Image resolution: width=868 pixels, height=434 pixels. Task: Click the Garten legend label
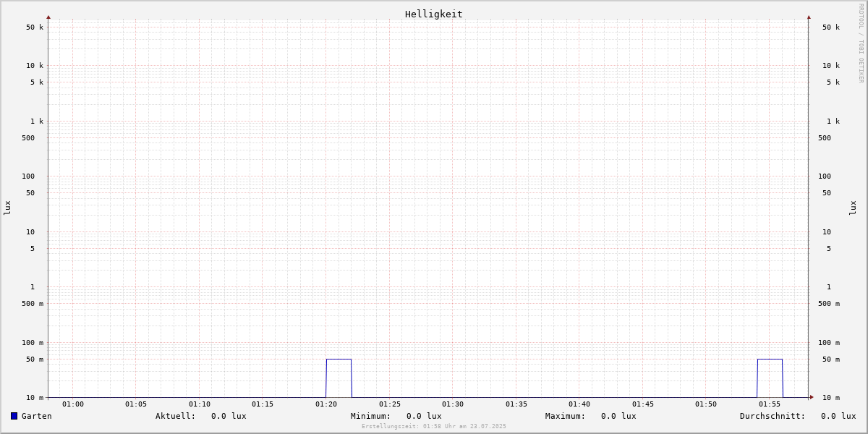coord(37,416)
